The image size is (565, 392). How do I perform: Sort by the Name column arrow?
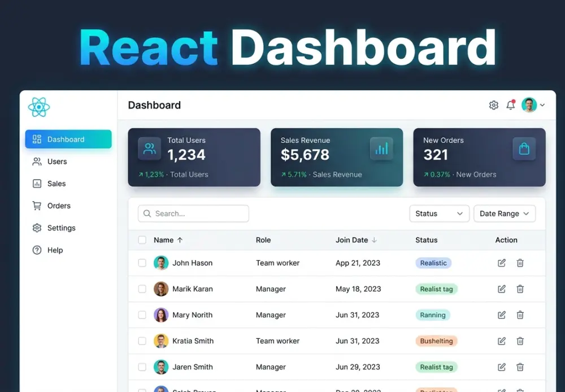pyautogui.click(x=180, y=240)
